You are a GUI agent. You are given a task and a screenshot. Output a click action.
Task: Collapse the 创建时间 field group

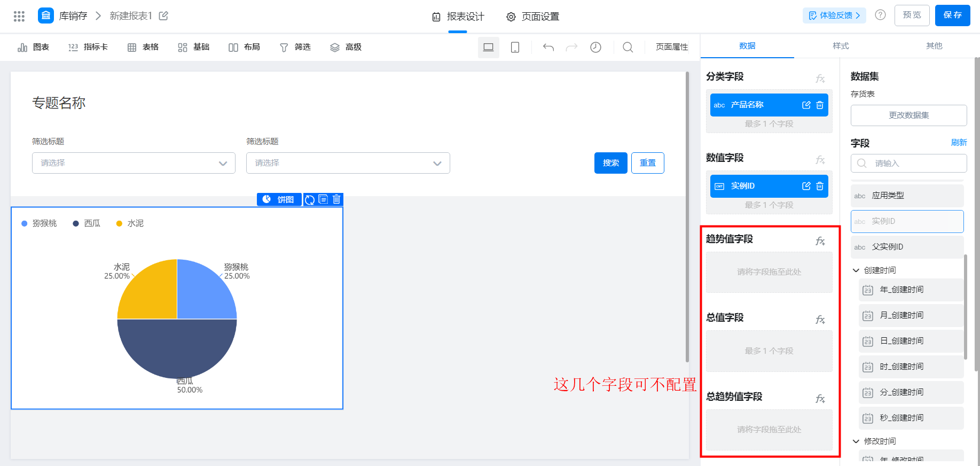(856, 270)
